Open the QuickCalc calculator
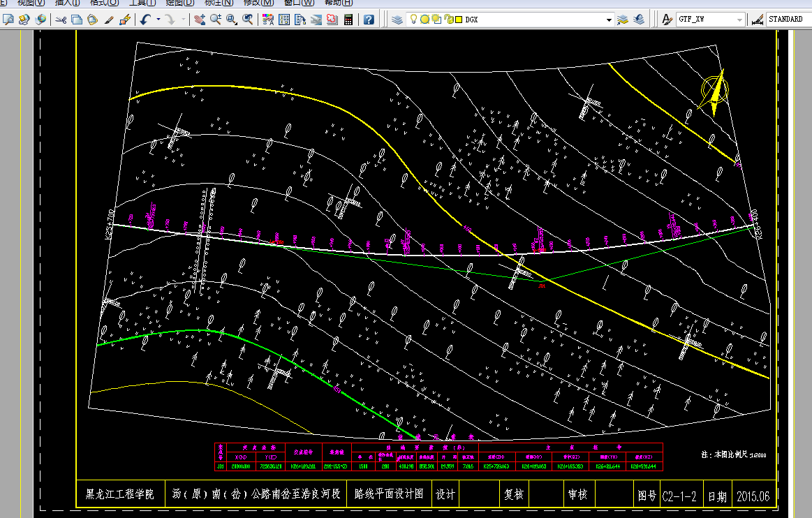 coord(348,20)
